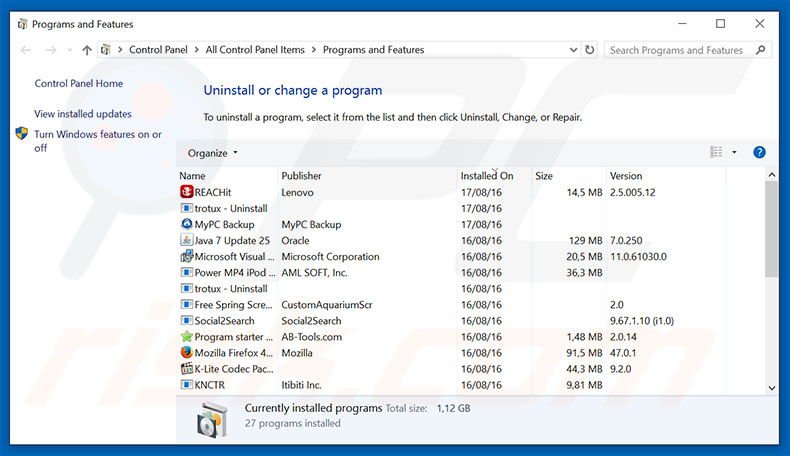Open Control Panel Home link
Screen dimensions: 790x456
coord(79,84)
